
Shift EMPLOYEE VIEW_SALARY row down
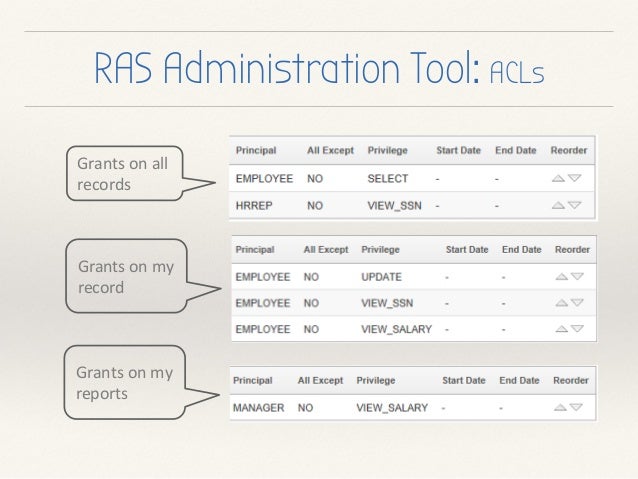click(577, 329)
